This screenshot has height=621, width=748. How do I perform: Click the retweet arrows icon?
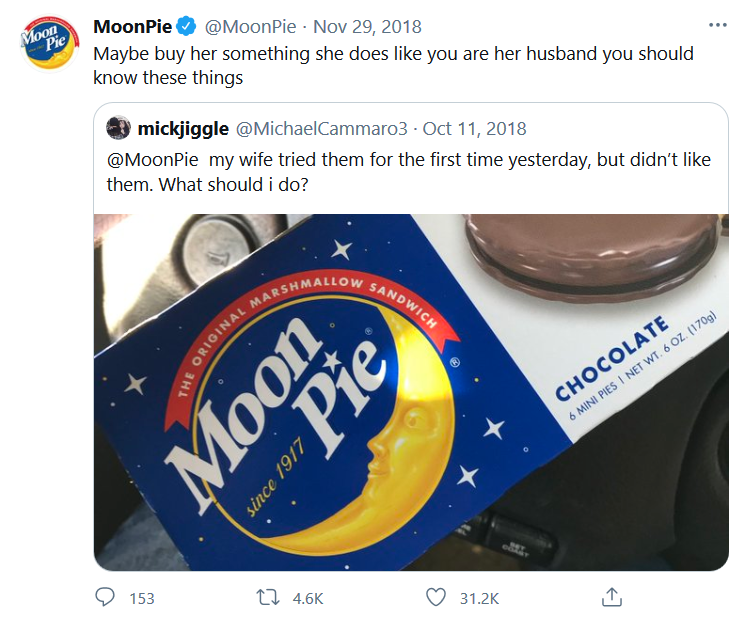click(270, 597)
